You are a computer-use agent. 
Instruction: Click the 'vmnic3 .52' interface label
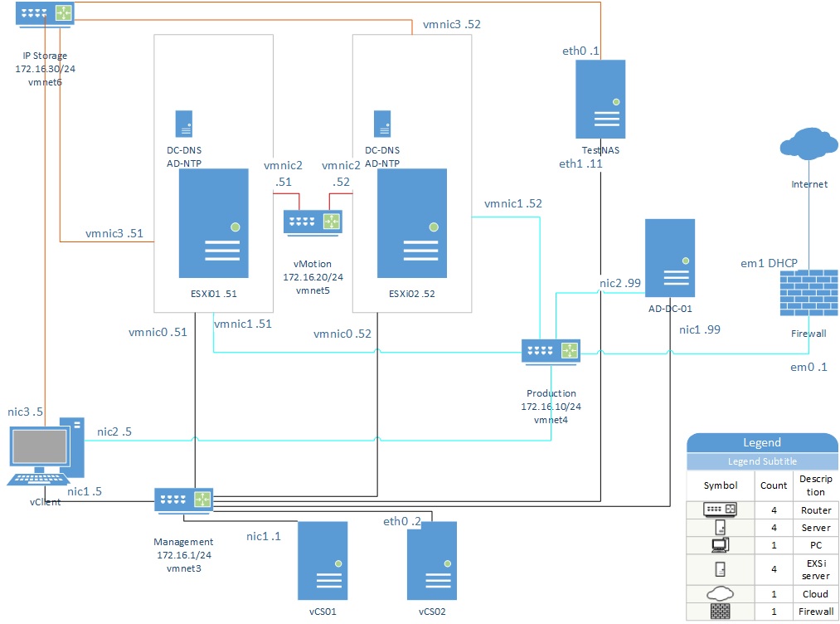click(x=451, y=24)
